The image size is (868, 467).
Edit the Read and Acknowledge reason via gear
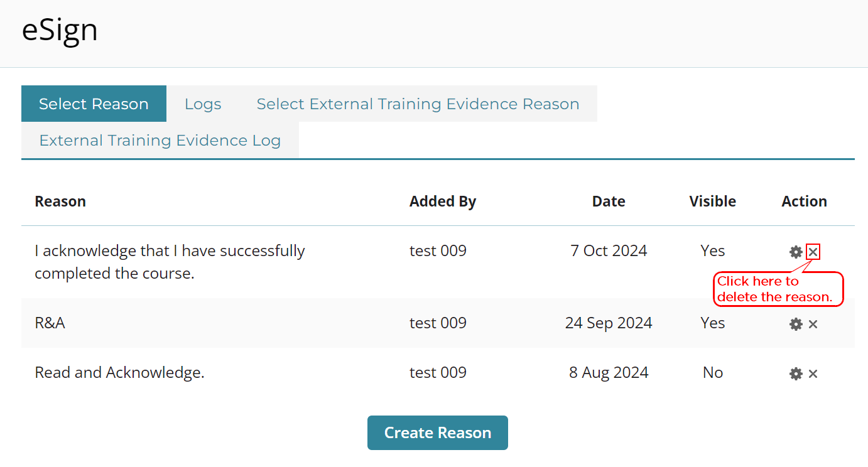pyautogui.click(x=796, y=374)
